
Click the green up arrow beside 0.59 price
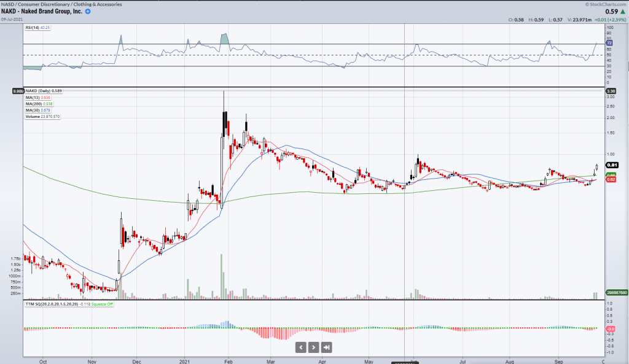pos(623,12)
